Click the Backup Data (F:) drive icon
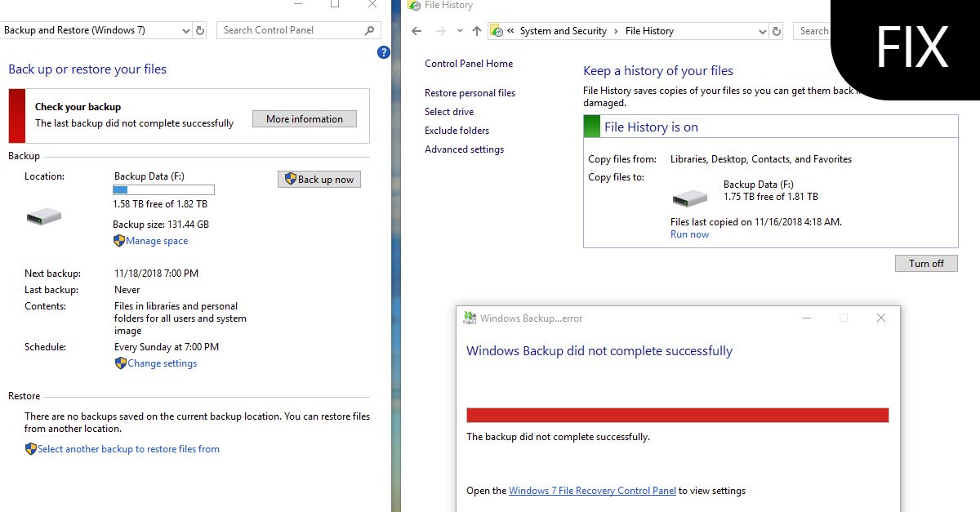This screenshot has height=512, width=980. [x=44, y=216]
